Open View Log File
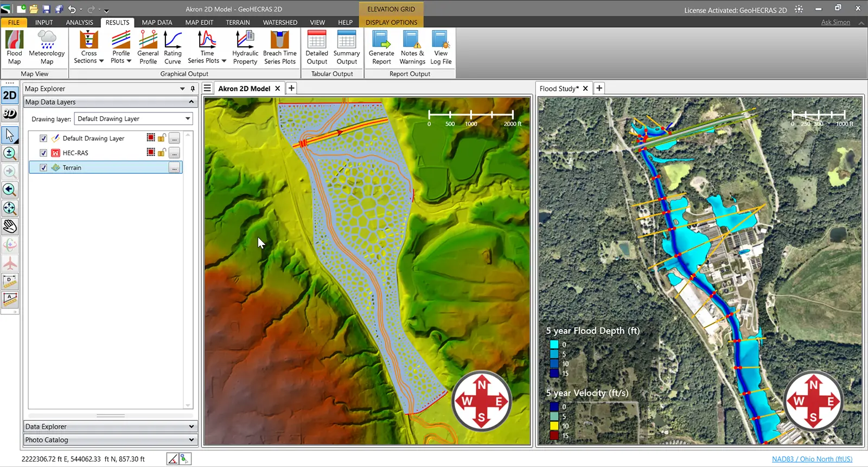 441,48
